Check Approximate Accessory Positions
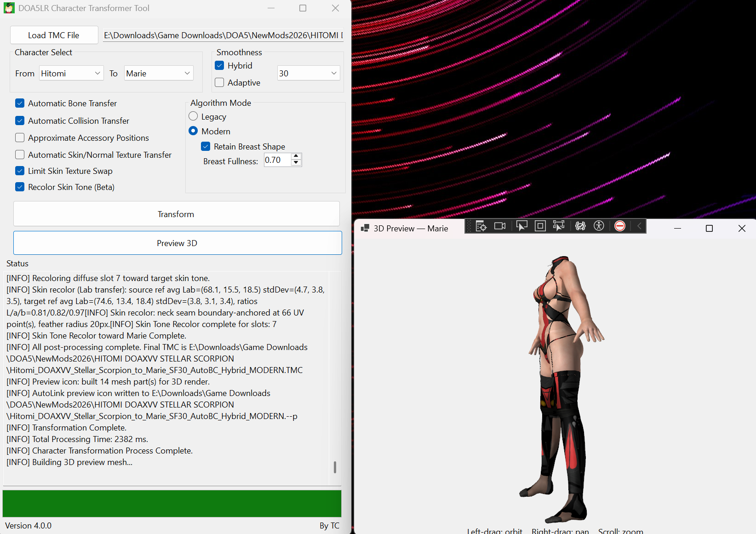This screenshot has width=756, height=534. click(x=20, y=138)
